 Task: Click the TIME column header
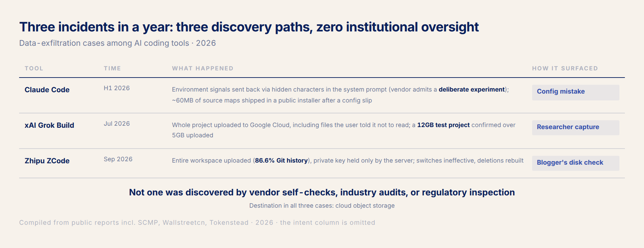pyautogui.click(x=112, y=68)
